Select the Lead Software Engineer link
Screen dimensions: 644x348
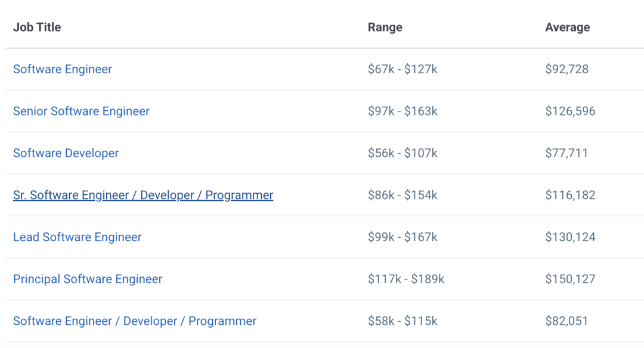pos(78,237)
